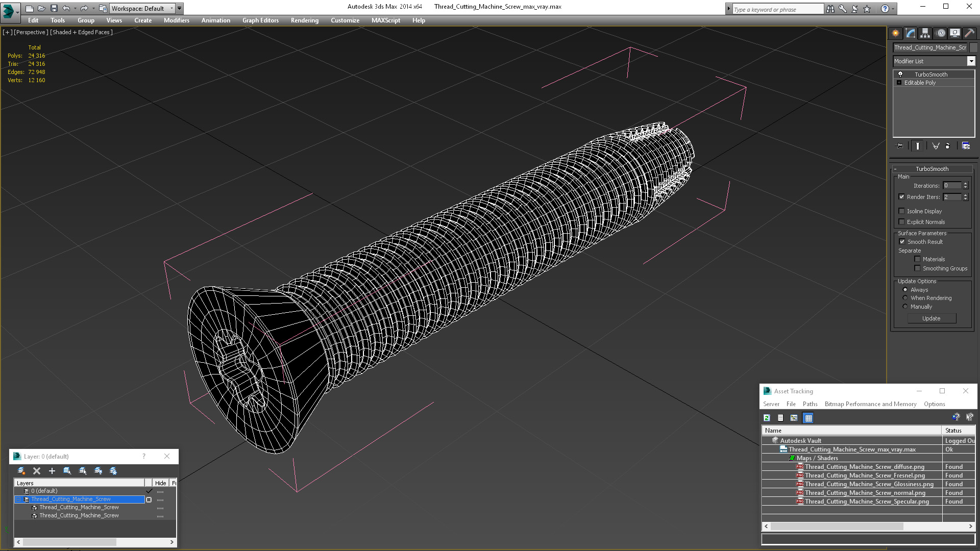Click the Hide column header in Layers
The height and width of the screenshot is (551, 980).
point(161,483)
